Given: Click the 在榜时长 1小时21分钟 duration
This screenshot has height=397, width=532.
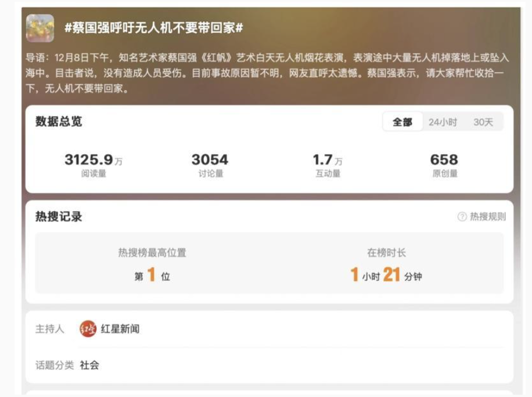Looking at the screenshot, I should (386, 265).
